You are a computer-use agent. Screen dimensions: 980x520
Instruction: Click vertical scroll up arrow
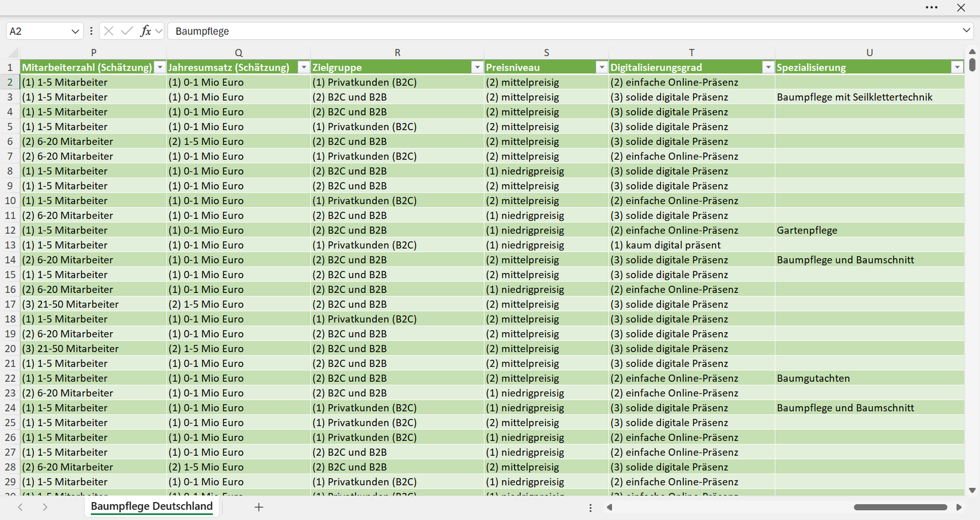coord(972,52)
